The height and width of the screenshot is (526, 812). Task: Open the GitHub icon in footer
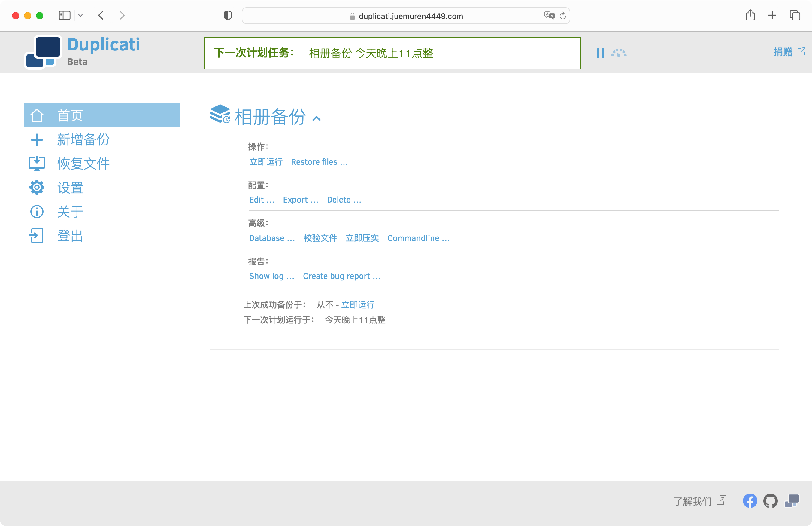(771, 501)
